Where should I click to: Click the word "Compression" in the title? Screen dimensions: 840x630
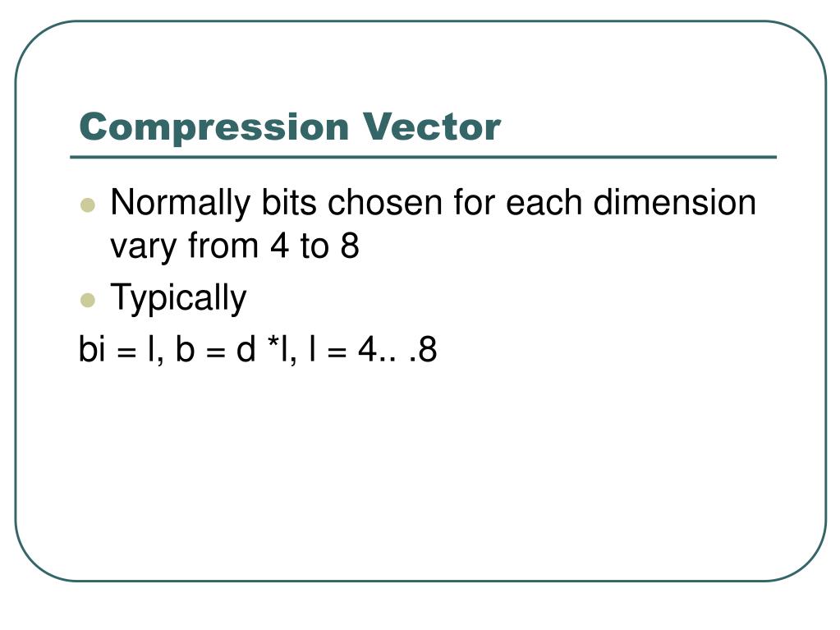point(214,127)
